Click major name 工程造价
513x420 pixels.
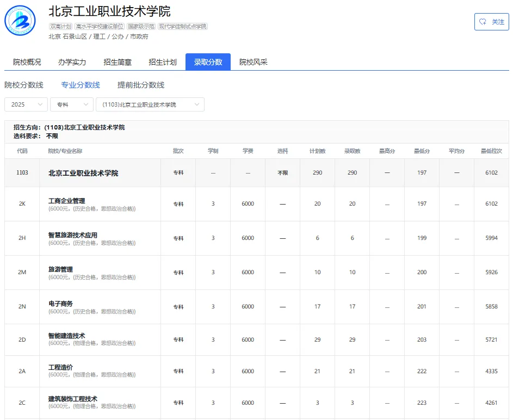click(x=60, y=367)
